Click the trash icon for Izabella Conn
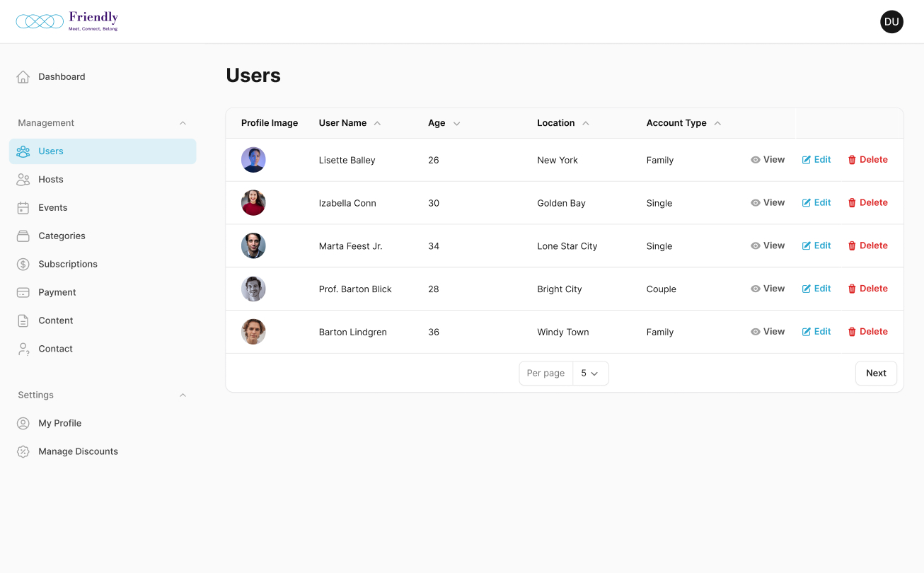The height and width of the screenshot is (573, 924). (852, 203)
